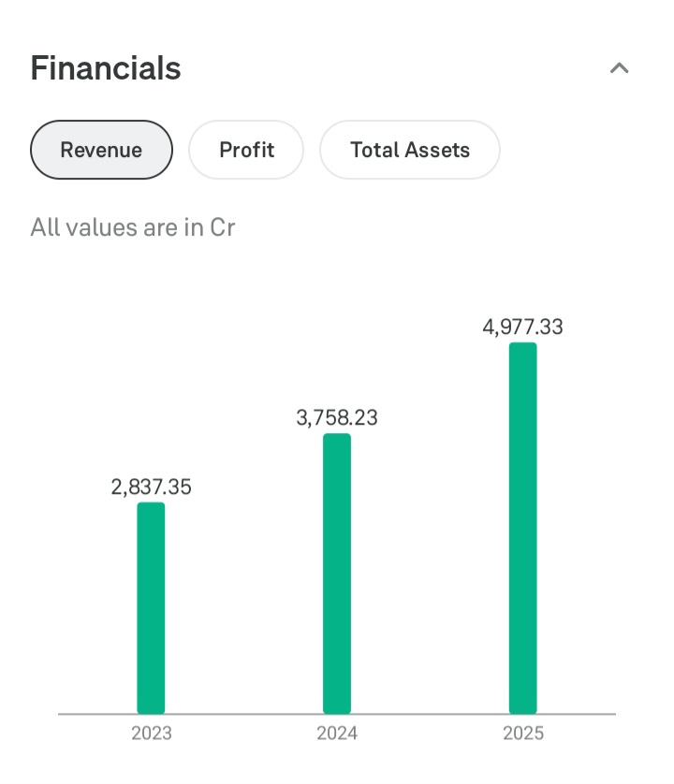Screen dimensions: 674x784
Task: Select the Revenue pill tab
Action: pos(101,150)
